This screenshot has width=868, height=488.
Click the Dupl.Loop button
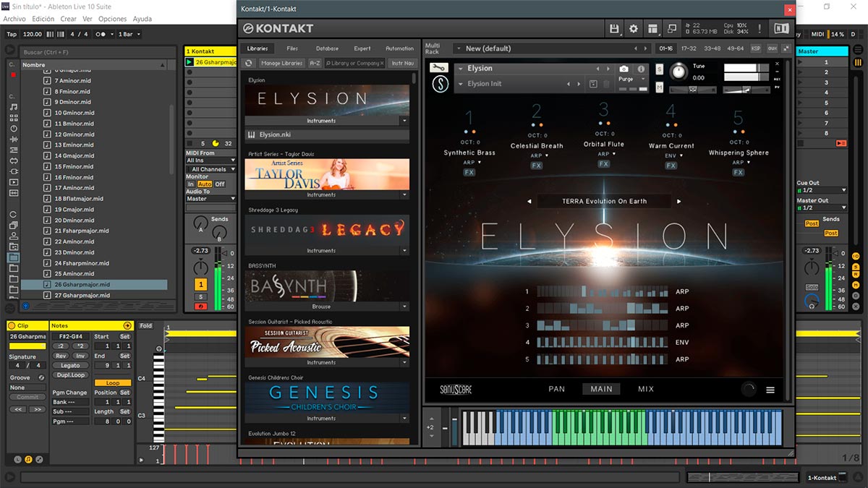tap(70, 375)
